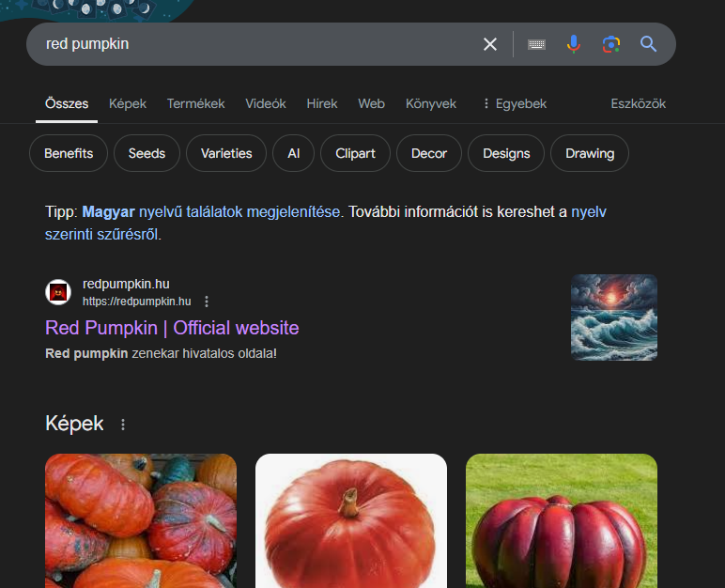The height and width of the screenshot is (588, 725).
Task: Start voice search with the microphone icon
Action: (x=574, y=44)
